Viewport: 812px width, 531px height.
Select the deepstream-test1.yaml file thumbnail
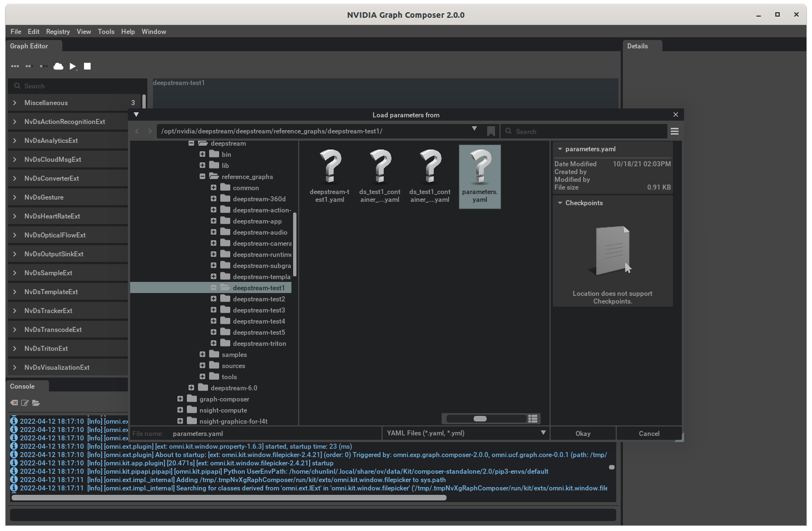330,176
